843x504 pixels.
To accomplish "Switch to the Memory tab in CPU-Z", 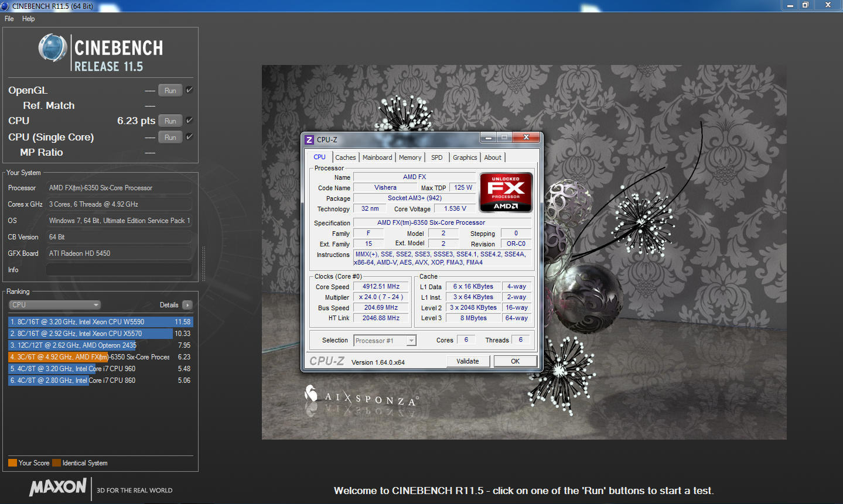I will click(410, 157).
